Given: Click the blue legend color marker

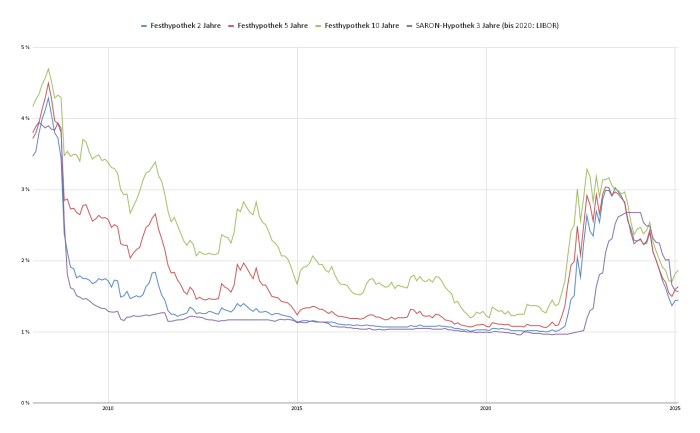Looking at the screenshot, I should click(144, 26).
